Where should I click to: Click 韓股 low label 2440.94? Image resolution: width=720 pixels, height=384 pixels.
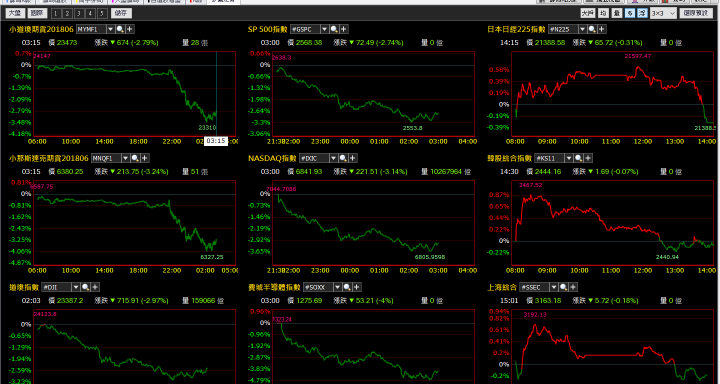(x=667, y=257)
